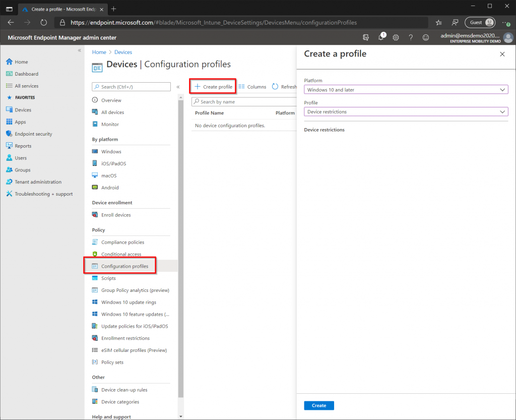Go to Home breadcrumb link
The image size is (516, 420).
click(x=99, y=52)
